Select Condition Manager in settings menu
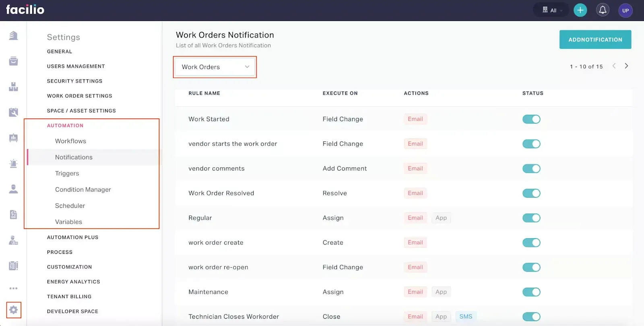Viewport: 644px width, 326px height. tap(83, 189)
